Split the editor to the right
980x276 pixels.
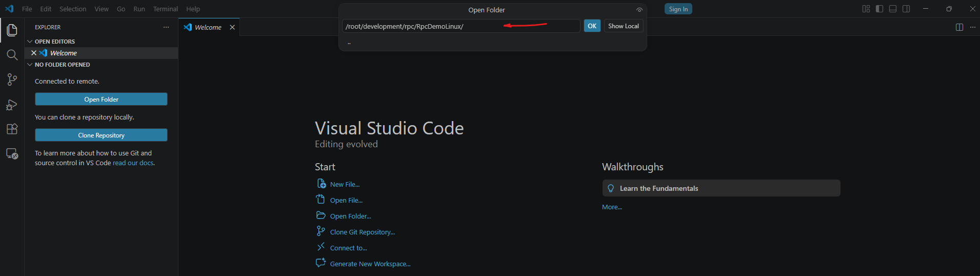pyautogui.click(x=959, y=27)
